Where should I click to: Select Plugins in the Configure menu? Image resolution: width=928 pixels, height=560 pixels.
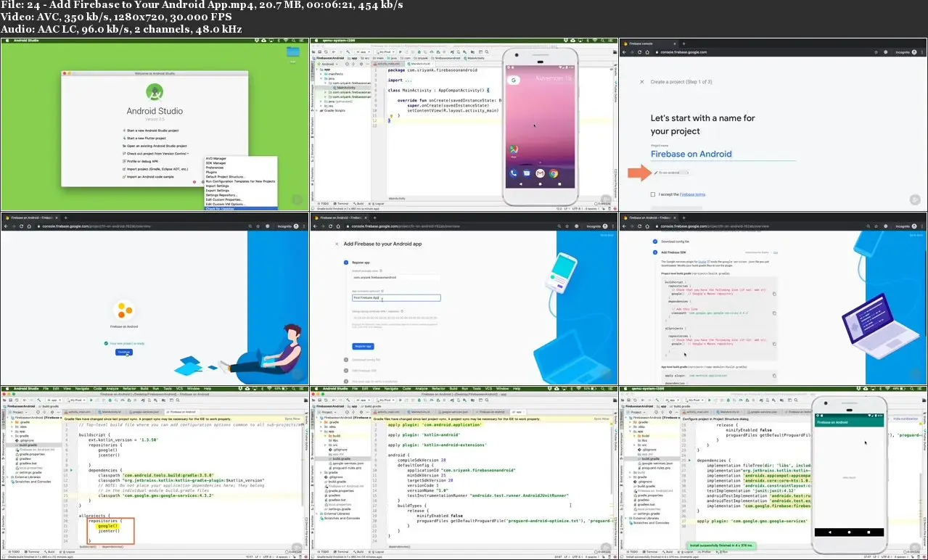213,173
